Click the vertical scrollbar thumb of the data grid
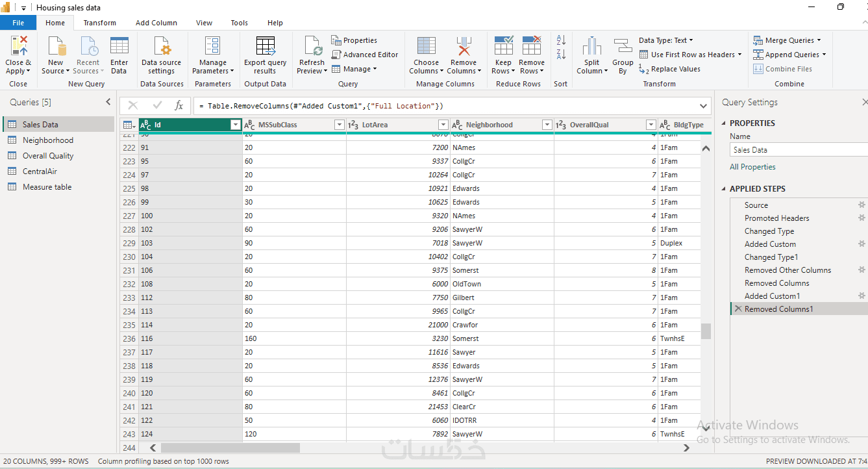 (706, 331)
